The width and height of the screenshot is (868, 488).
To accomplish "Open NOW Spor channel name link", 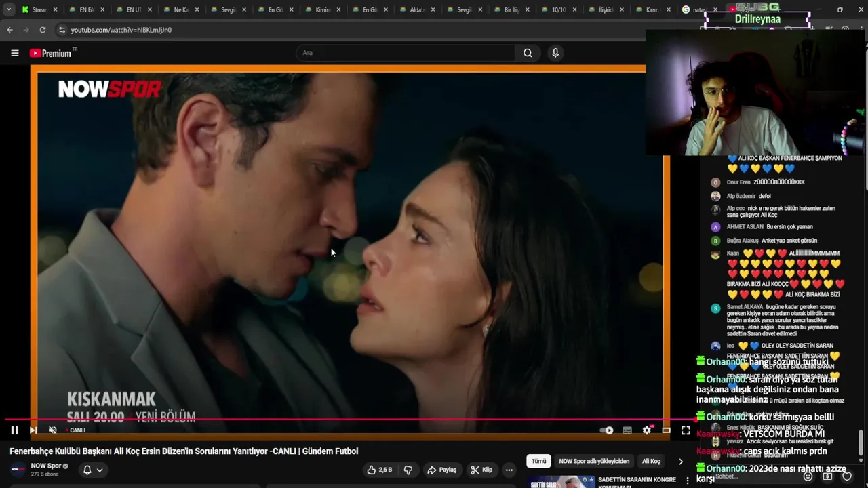I will [46, 466].
